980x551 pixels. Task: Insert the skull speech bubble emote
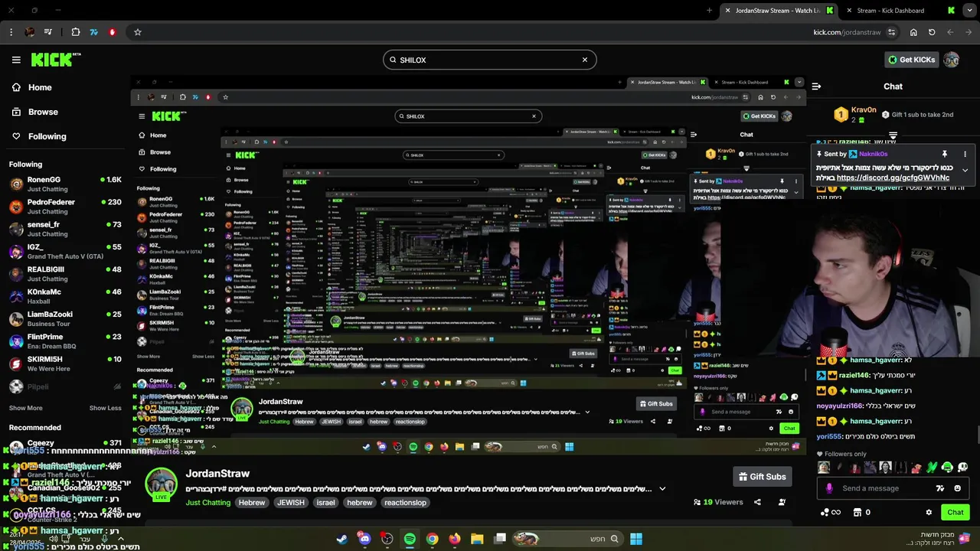click(963, 467)
